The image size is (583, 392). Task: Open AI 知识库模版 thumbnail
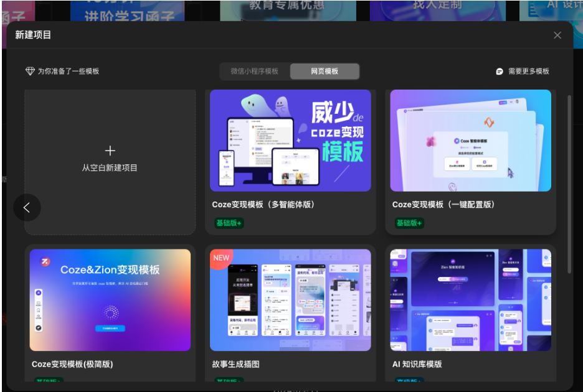pos(471,300)
